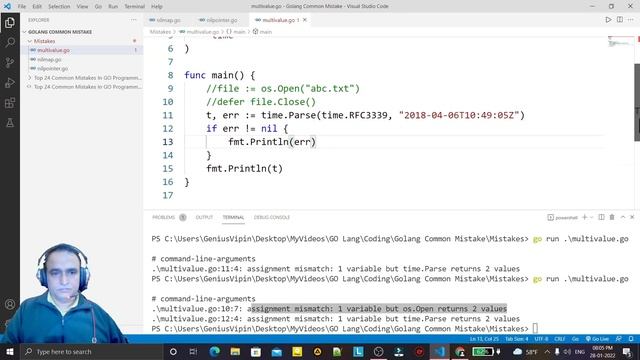The height and width of the screenshot is (360, 640).
Task: Open File Explorer from taskbar
Action: tap(235, 351)
